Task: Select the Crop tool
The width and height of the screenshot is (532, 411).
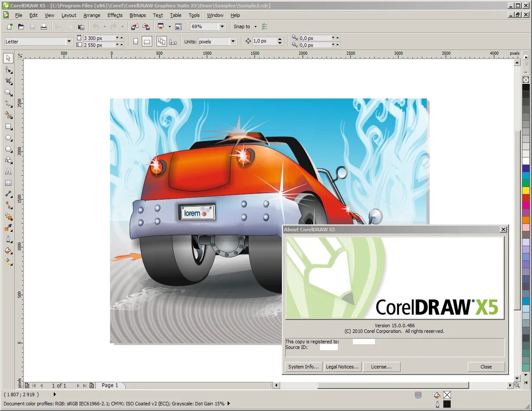Action: tap(8, 81)
